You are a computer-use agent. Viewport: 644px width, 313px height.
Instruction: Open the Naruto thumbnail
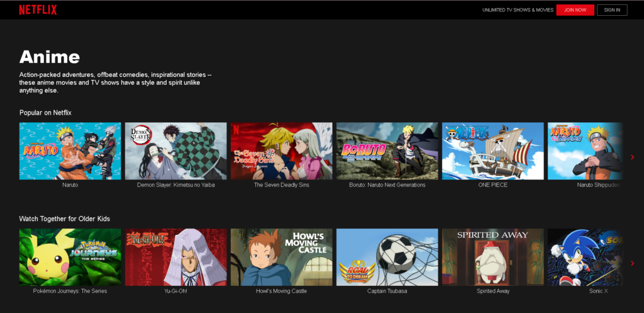tap(70, 151)
